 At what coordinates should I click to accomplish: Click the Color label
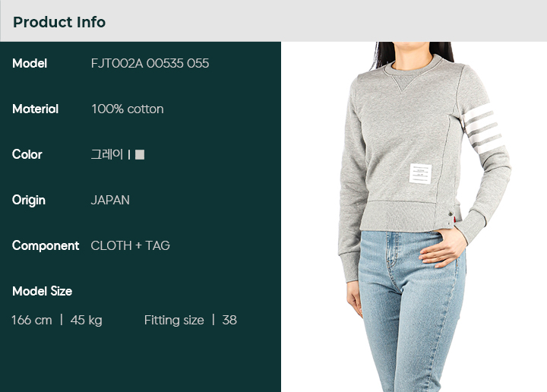tap(27, 154)
